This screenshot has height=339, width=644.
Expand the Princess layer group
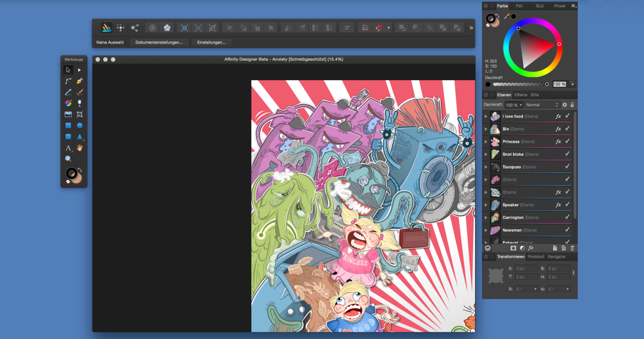(486, 142)
